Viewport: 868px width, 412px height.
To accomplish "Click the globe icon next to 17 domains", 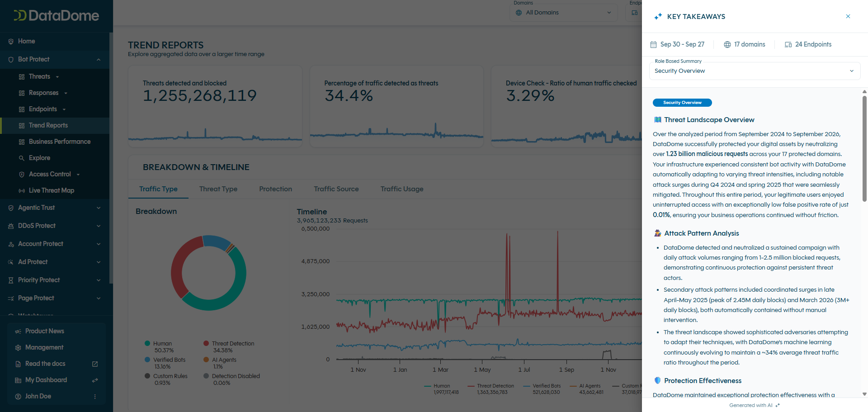I will point(727,44).
